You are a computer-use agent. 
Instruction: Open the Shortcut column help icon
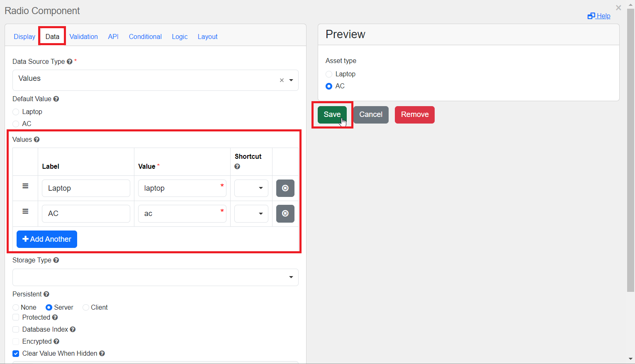[237, 166]
